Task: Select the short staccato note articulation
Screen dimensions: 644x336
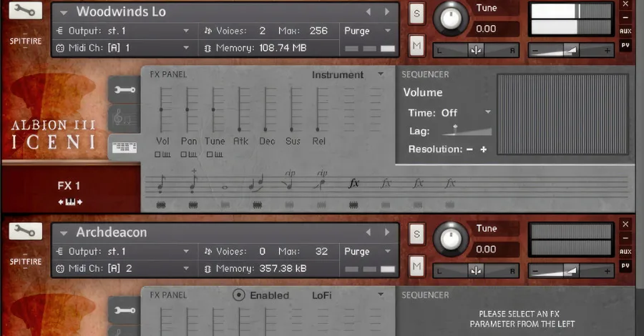Action: click(x=160, y=184)
